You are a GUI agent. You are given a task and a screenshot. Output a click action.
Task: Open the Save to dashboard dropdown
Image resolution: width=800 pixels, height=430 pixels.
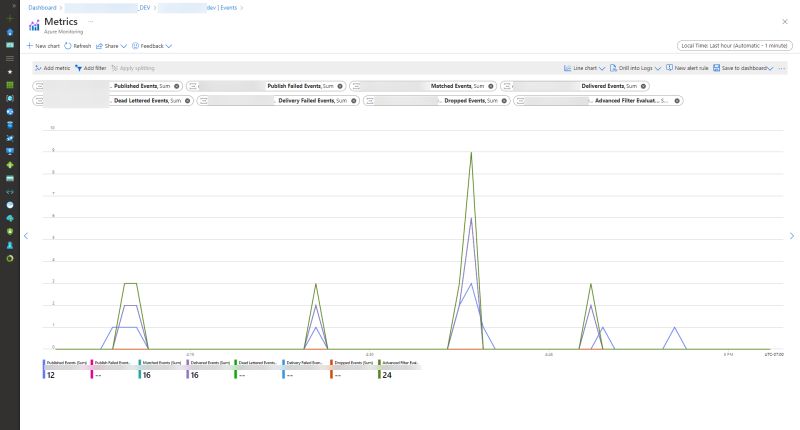743,68
